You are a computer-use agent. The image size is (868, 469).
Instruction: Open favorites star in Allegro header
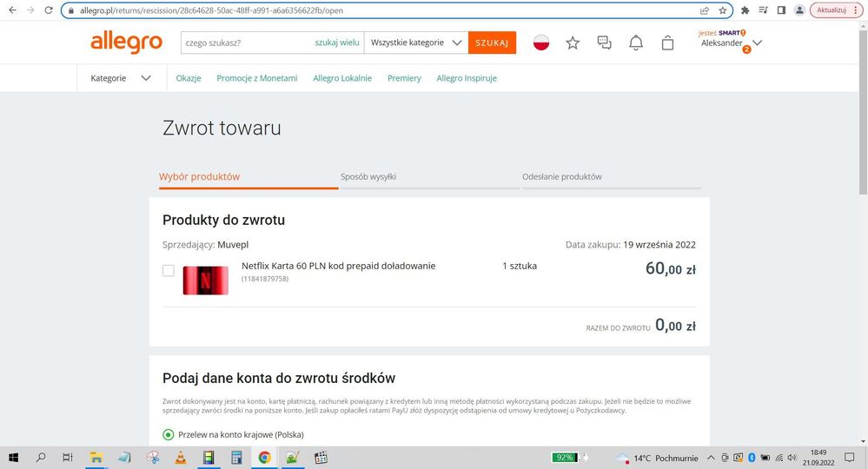(573, 43)
